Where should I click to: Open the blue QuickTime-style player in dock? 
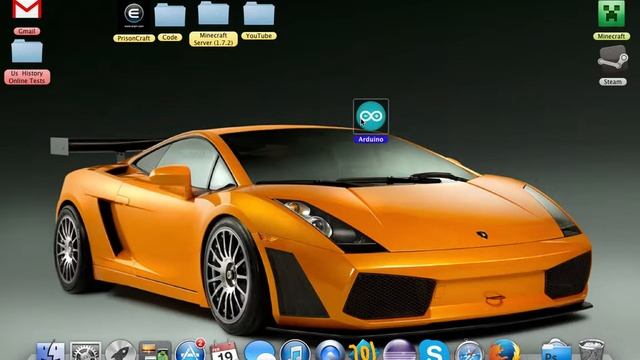pyautogui.click(x=330, y=350)
